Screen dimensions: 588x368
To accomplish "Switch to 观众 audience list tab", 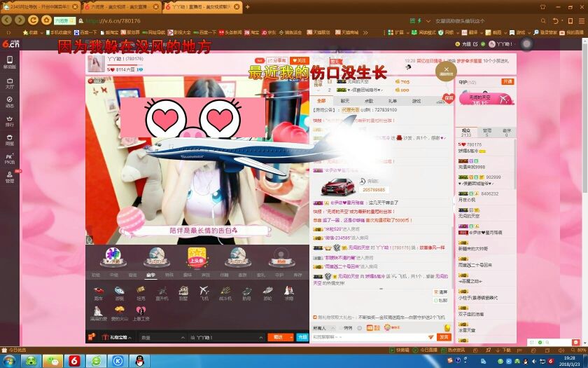I will click(466, 132).
